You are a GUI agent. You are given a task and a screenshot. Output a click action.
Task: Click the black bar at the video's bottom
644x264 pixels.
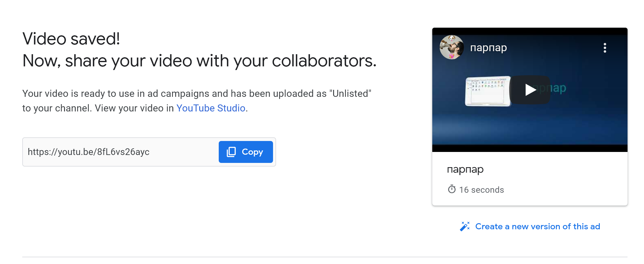(530, 148)
